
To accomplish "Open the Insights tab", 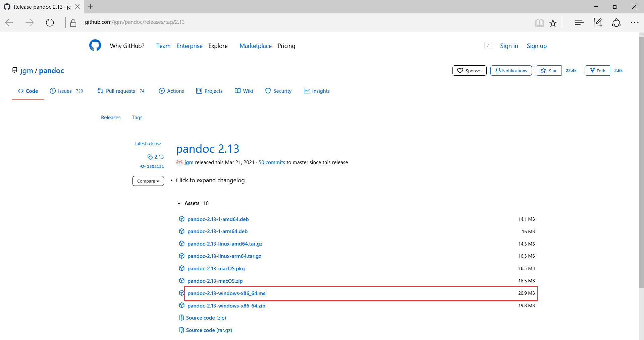I will (317, 91).
